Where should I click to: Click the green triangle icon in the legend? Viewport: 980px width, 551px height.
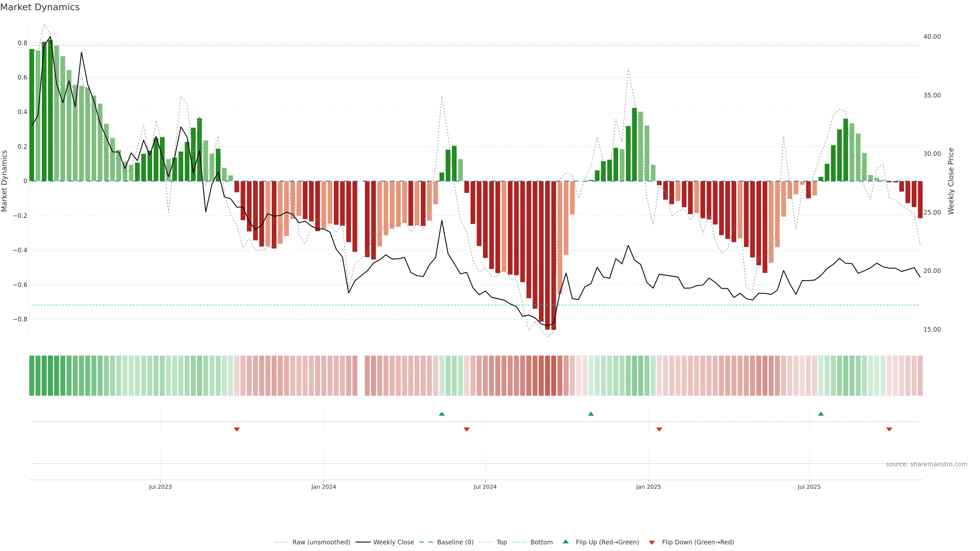tap(566, 542)
